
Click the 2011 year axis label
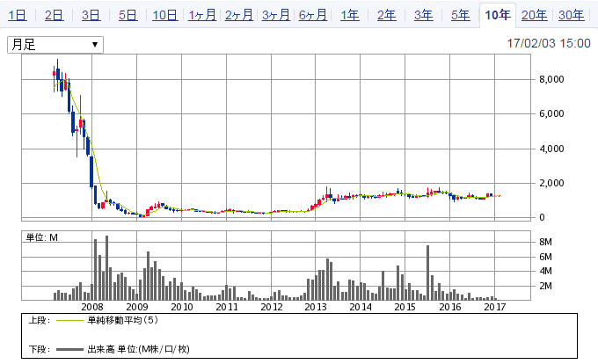(227, 307)
